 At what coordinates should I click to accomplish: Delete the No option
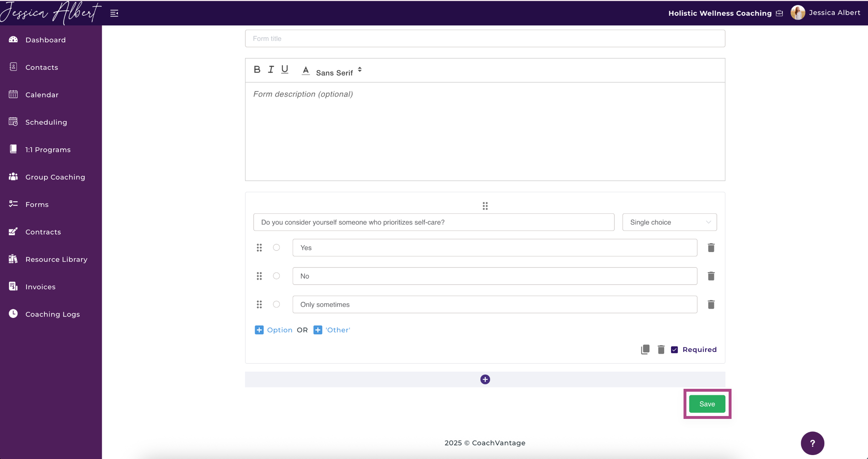pyautogui.click(x=711, y=276)
